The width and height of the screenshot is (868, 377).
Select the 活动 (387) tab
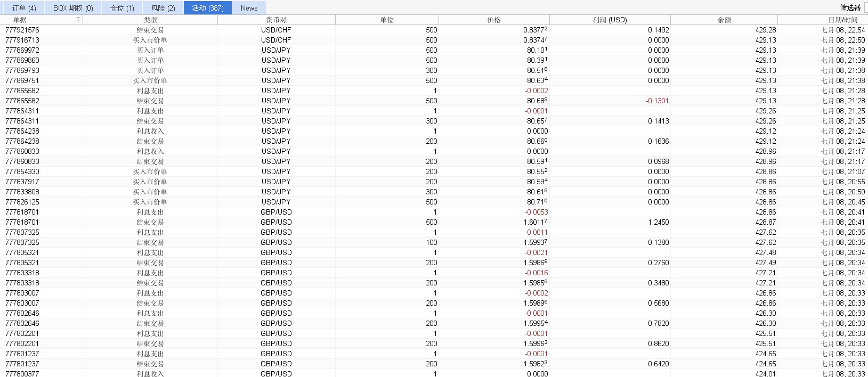click(208, 8)
